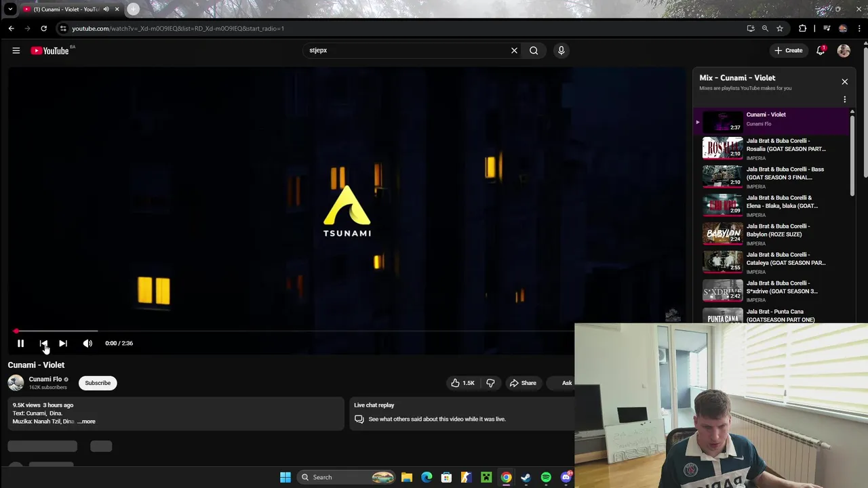Play Jala Brat - Punta Cana from the mix
This screenshot has width=868, height=488.
[x=771, y=315]
